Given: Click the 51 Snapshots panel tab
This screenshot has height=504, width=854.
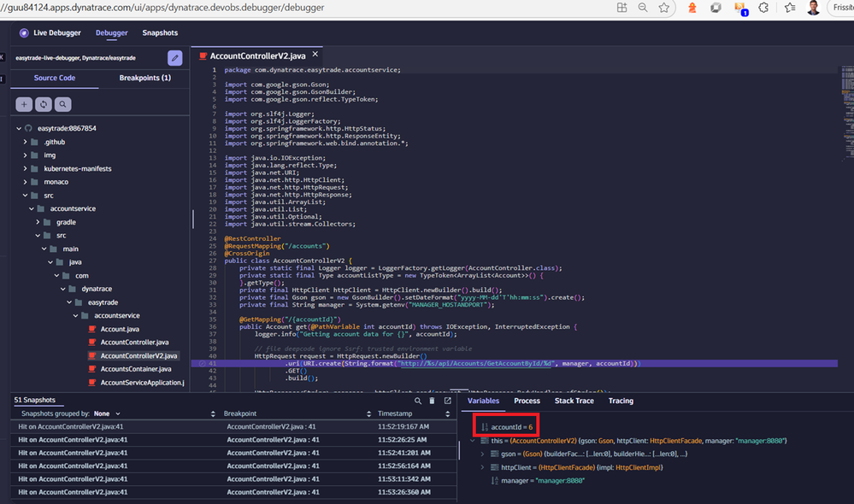Looking at the screenshot, I should pyautogui.click(x=35, y=400).
